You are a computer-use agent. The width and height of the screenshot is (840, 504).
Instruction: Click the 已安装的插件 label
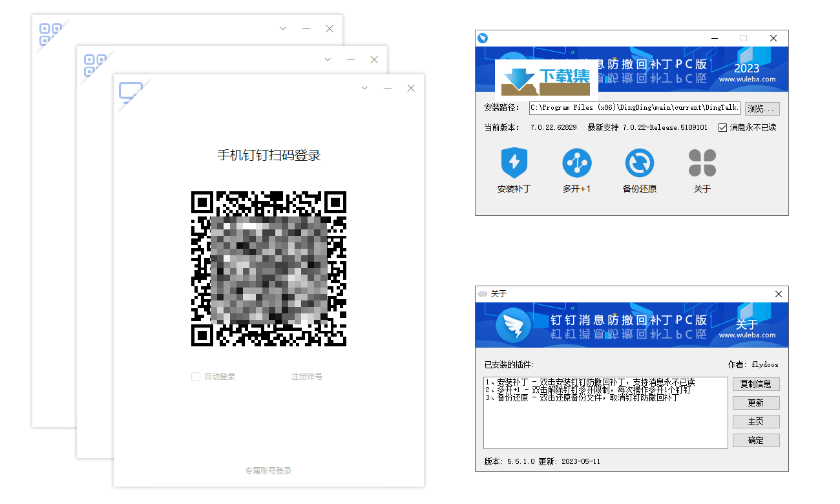[509, 364]
